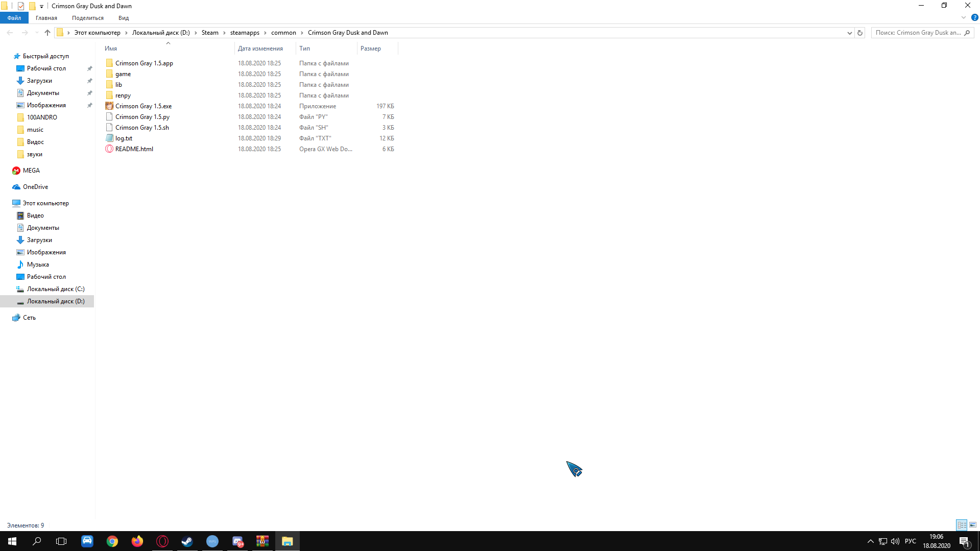Expand the ribbon with the chevron

pos(964,17)
